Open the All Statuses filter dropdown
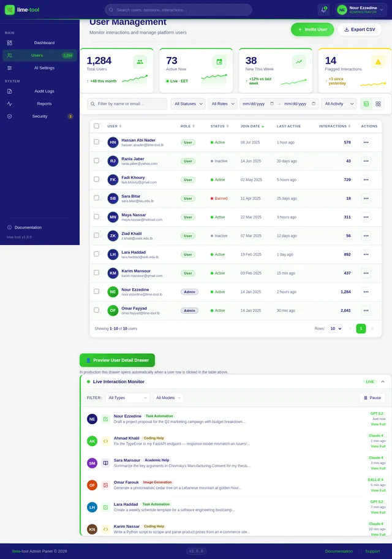Viewport: 392px width, 559px height. click(x=188, y=104)
